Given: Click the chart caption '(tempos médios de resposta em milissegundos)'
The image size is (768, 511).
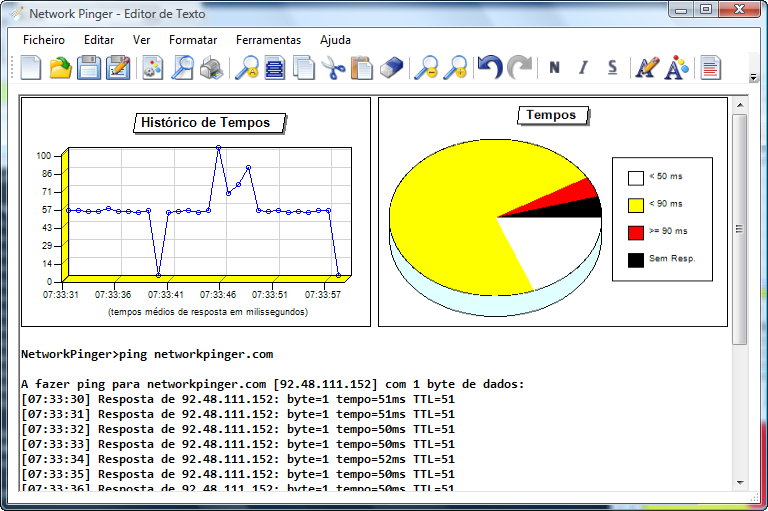Looking at the screenshot, I should tap(208, 312).
